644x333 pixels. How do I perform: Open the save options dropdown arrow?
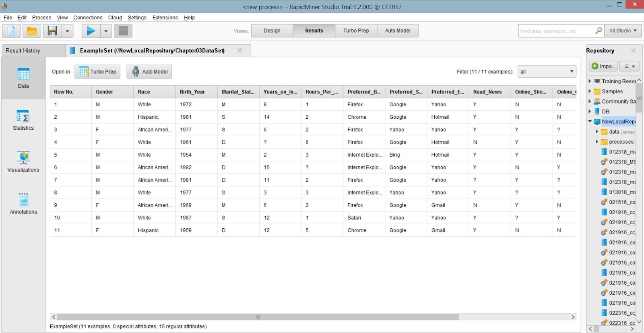tap(67, 31)
